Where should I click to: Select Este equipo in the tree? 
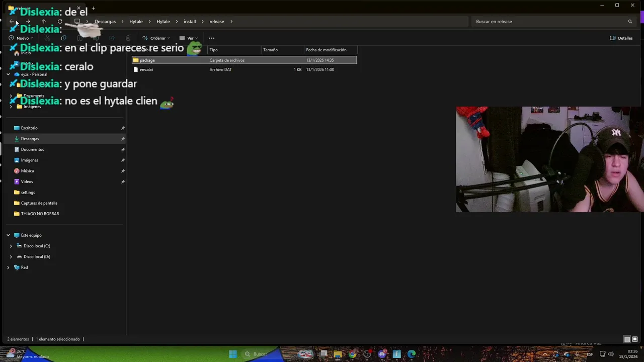pyautogui.click(x=31, y=235)
